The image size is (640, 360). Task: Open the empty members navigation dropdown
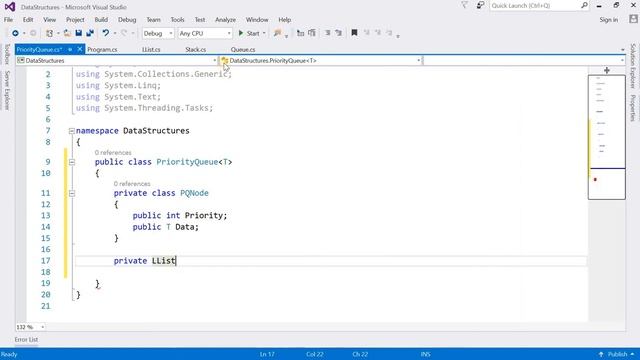click(524, 60)
